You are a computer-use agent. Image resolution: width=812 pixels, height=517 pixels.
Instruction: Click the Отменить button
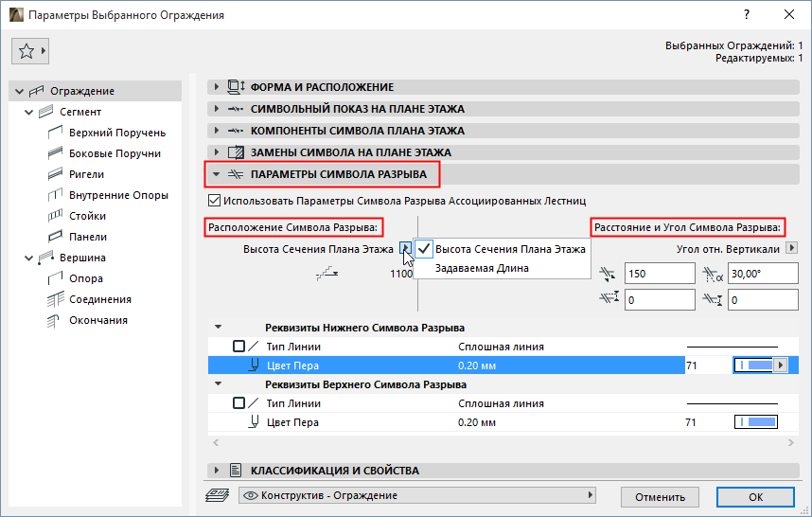point(661,497)
